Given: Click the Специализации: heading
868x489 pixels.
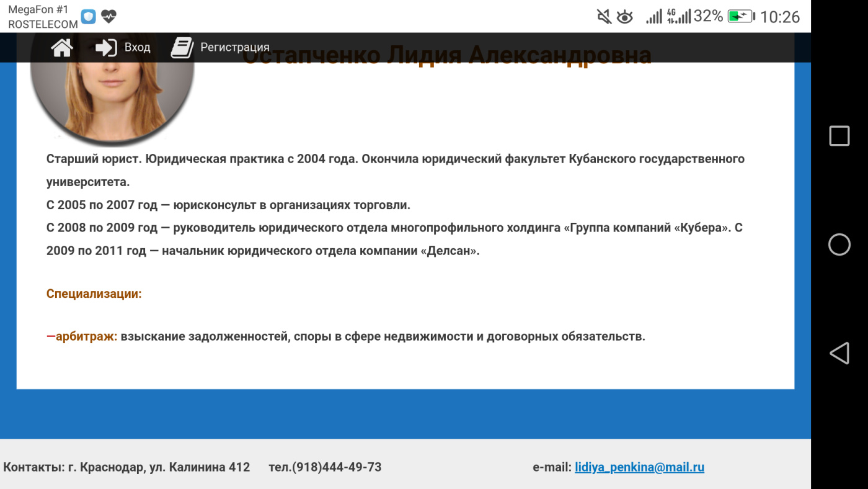Looking at the screenshot, I should pyautogui.click(x=94, y=294).
